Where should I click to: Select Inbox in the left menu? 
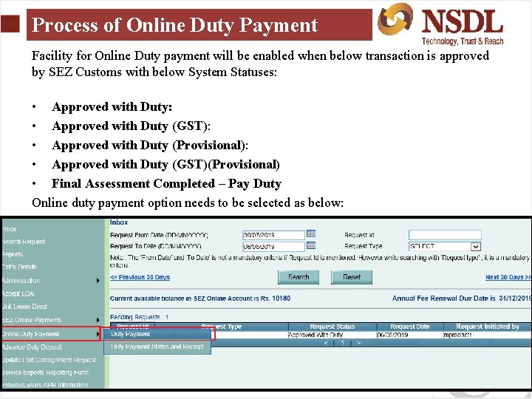tap(9, 229)
